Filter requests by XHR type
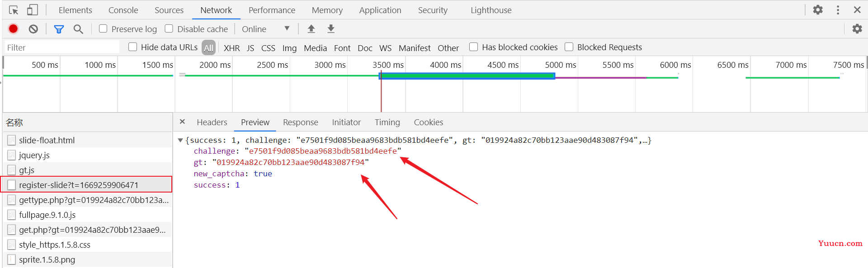868x268 pixels. tap(231, 48)
